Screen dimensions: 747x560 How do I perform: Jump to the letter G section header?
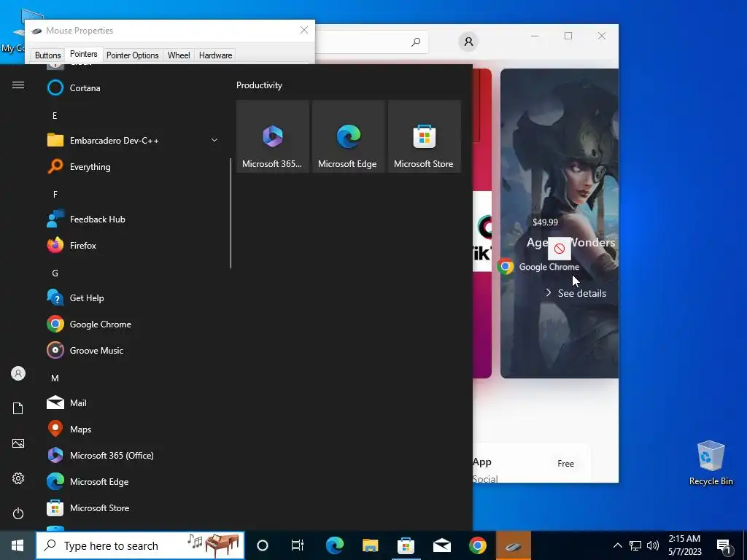(55, 273)
